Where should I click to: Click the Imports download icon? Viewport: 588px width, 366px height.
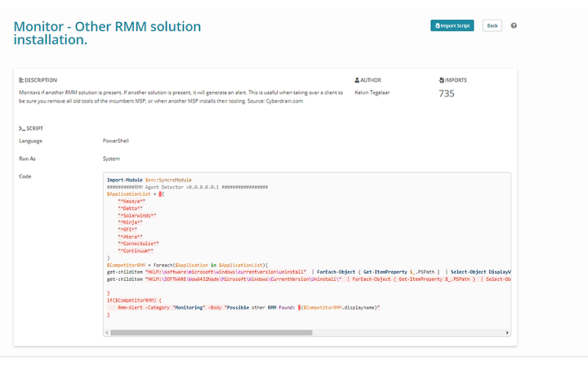coord(441,80)
